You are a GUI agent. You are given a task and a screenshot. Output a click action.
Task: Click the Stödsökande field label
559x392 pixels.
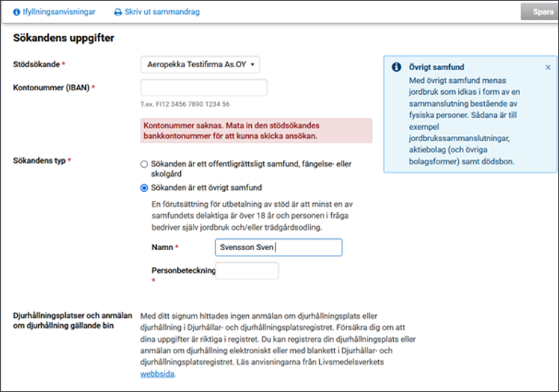click(x=37, y=65)
